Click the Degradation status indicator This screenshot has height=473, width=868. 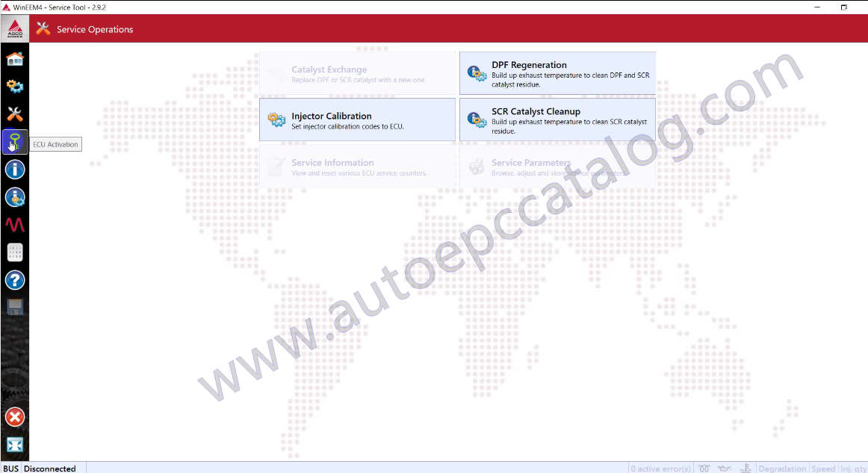[x=782, y=469]
